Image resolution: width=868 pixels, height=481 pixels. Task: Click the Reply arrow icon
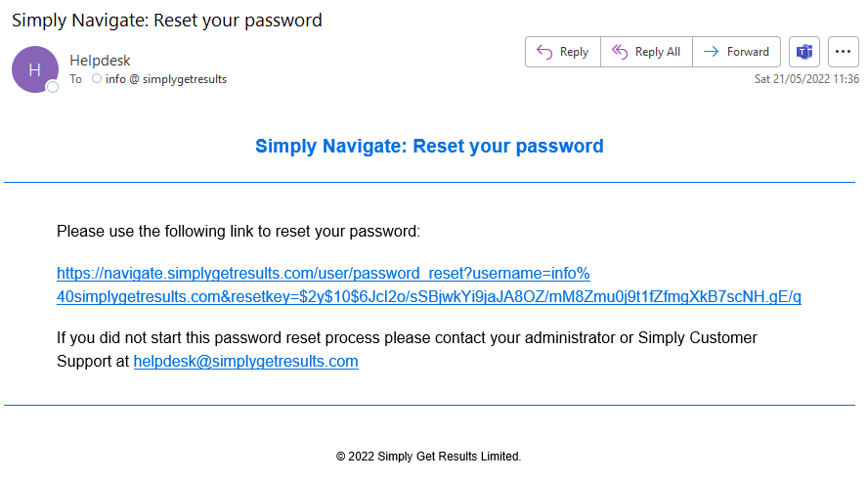click(544, 52)
